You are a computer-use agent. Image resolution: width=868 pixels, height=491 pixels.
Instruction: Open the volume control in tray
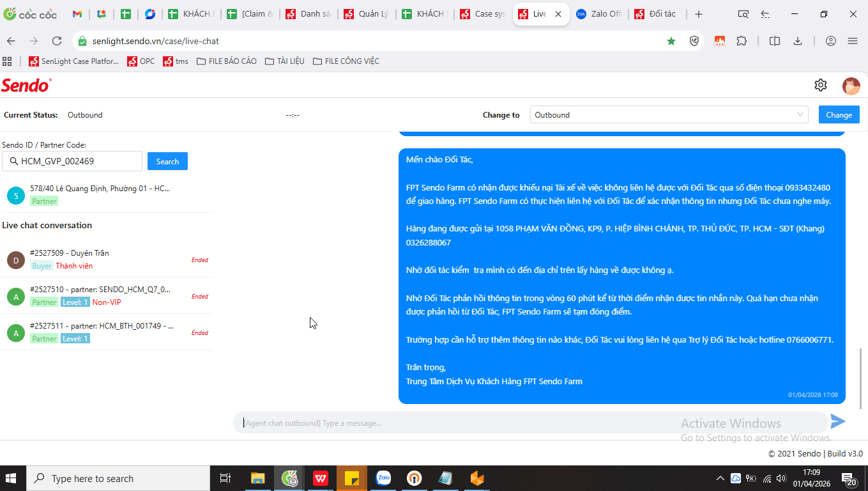click(780, 478)
